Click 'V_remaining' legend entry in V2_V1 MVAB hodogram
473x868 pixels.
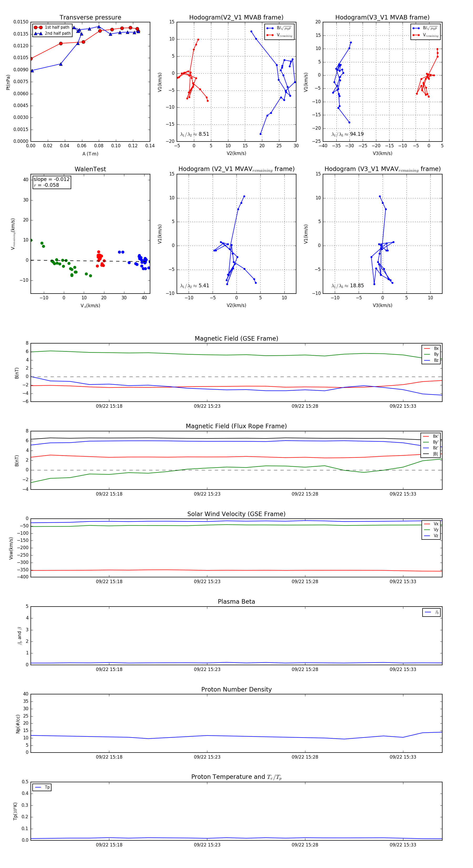tap(279, 35)
